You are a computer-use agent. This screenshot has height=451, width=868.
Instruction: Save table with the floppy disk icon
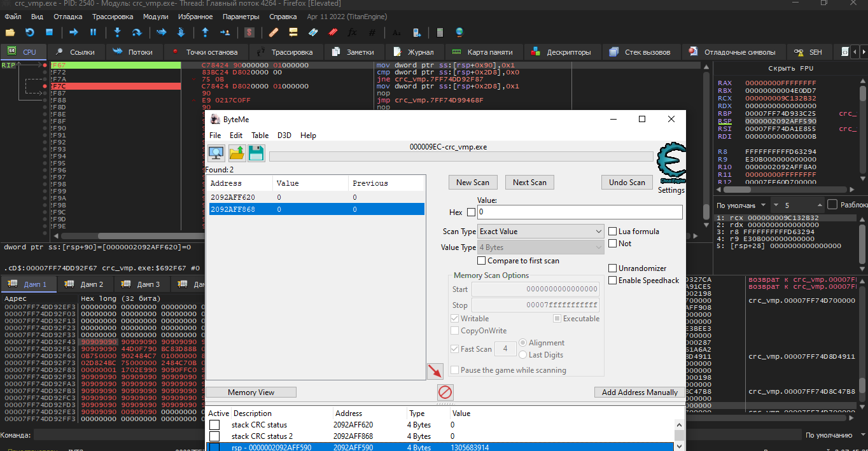(256, 153)
